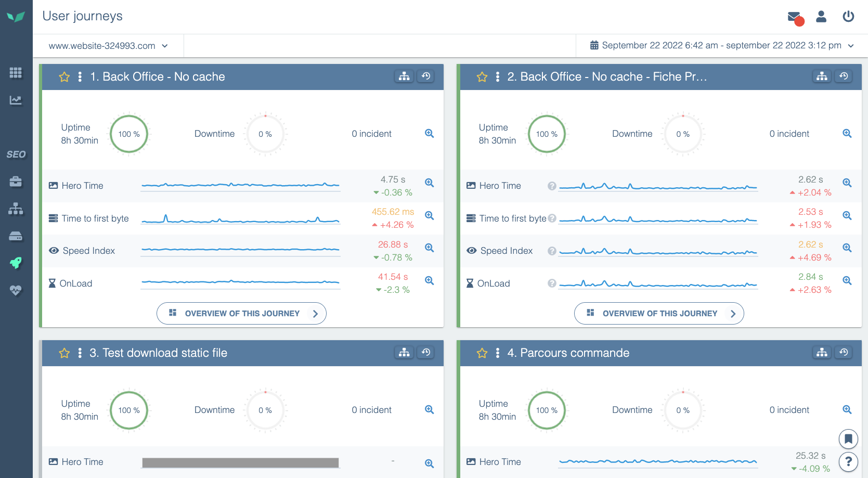Image resolution: width=868 pixels, height=478 pixels.
Task: Open the date range picker dropdown
Action: click(x=722, y=46)
